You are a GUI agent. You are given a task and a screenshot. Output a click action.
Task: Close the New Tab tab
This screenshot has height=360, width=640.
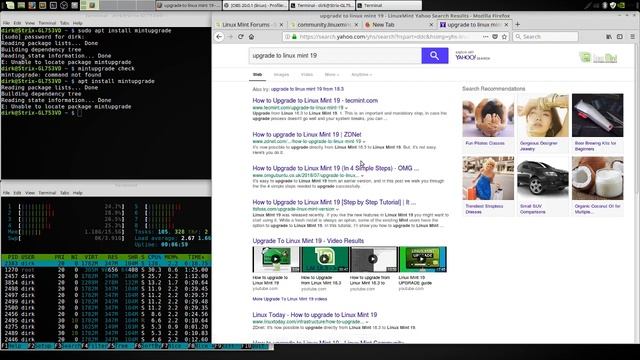[x=431, y=25]
